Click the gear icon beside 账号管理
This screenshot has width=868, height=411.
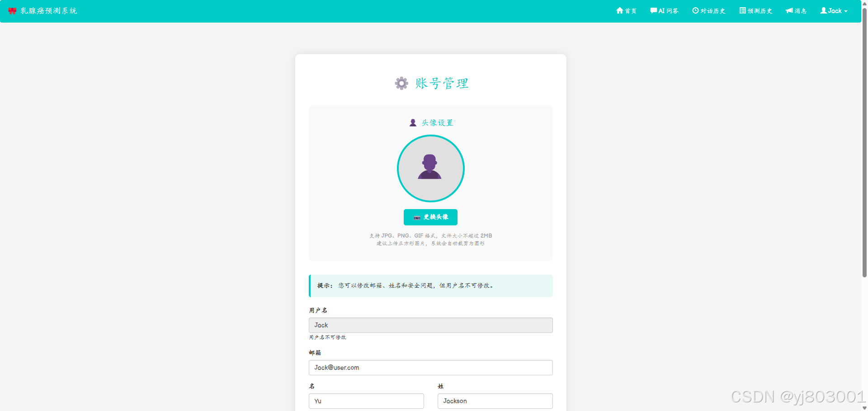click(401, 83)
